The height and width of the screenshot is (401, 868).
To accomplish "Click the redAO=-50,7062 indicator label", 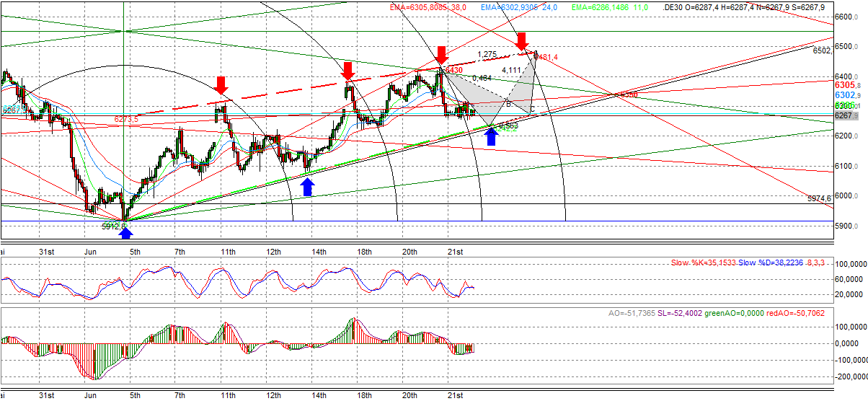I will (x=795, y=314).
